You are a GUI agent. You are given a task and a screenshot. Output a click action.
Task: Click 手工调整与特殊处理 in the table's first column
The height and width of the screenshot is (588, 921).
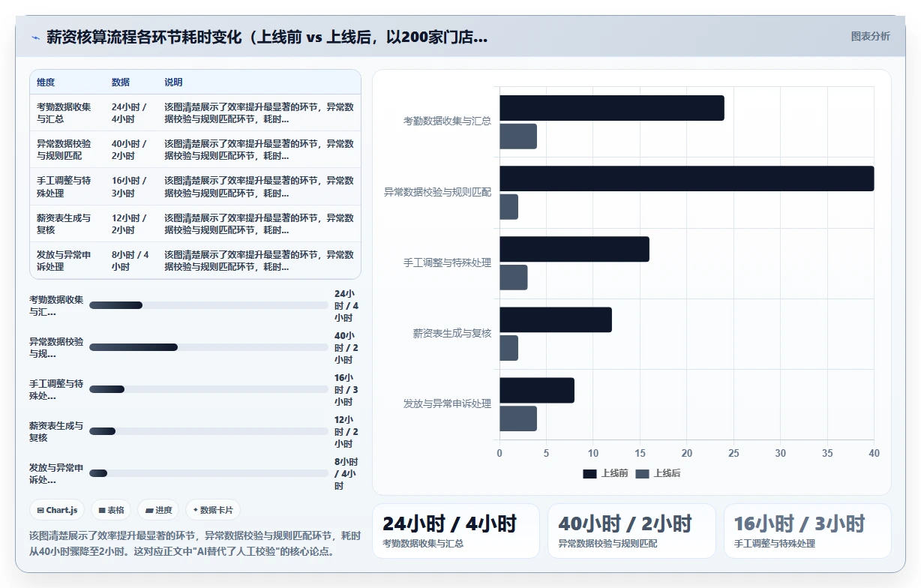[64, 187]
